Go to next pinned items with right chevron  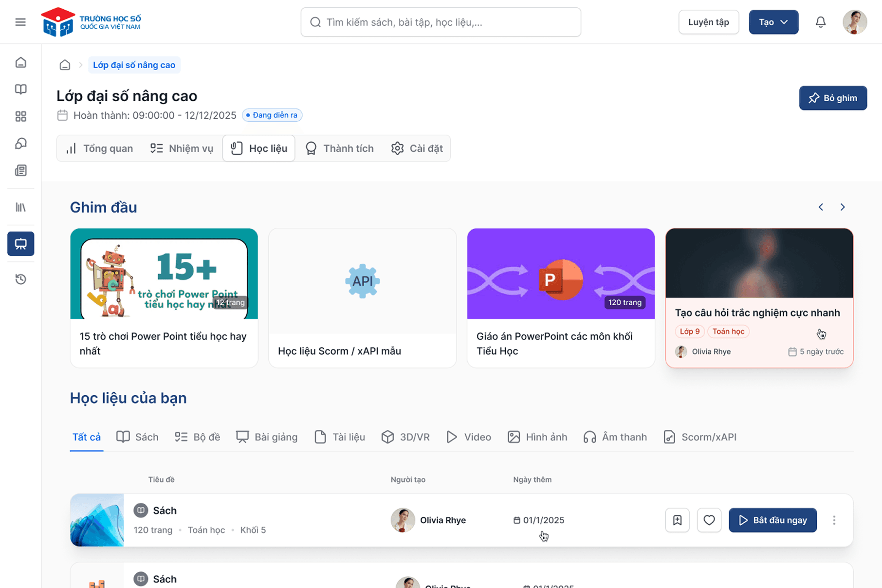coord(843,207)
